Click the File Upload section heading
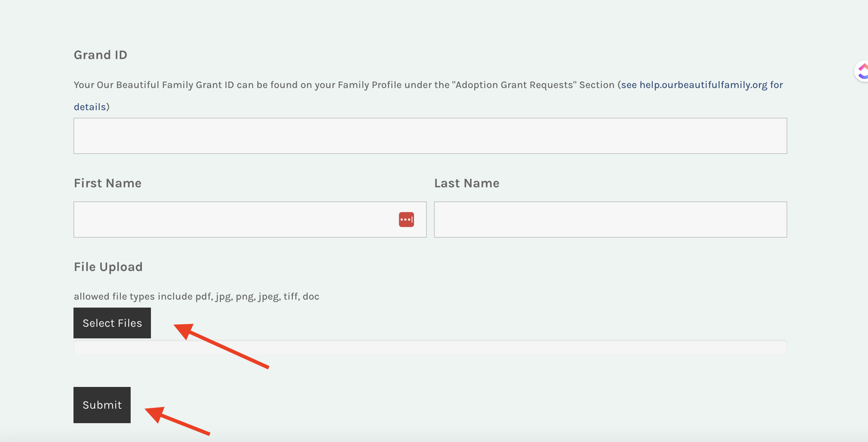 (108, 267)
